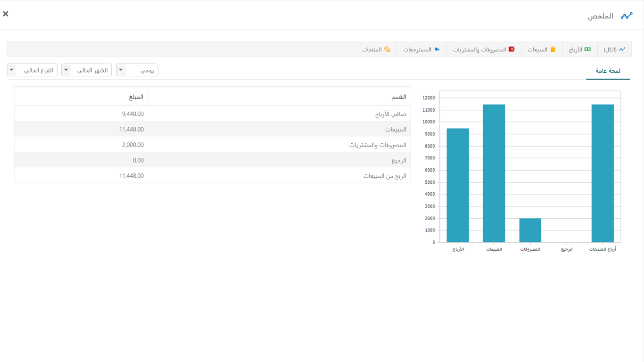Open the يومي period dropdown
644x362 pixels.
[x=137, y=70]
